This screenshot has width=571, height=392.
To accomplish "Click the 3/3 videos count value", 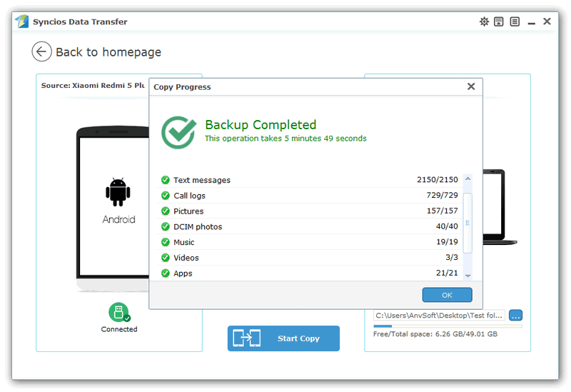I will 452,257.
